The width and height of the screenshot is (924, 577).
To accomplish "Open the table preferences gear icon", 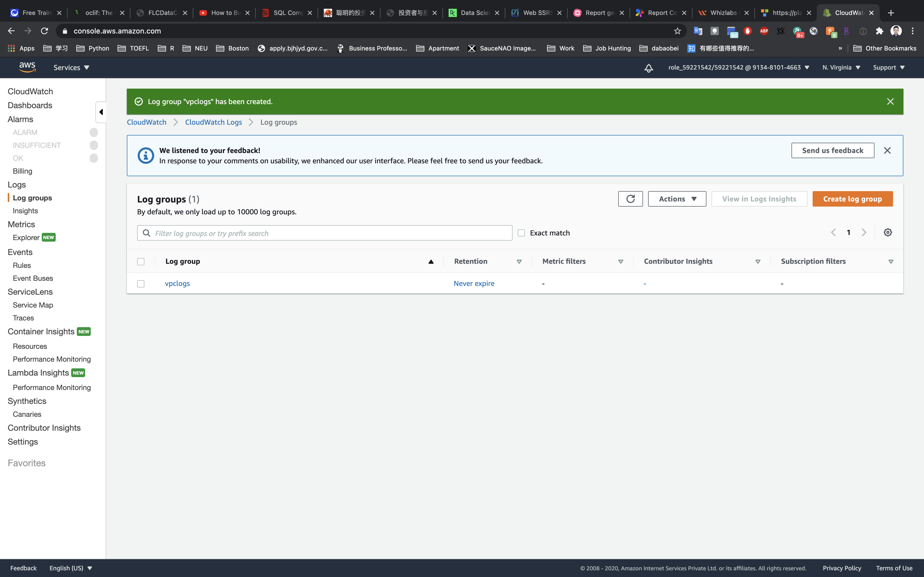I will (888, 232).
